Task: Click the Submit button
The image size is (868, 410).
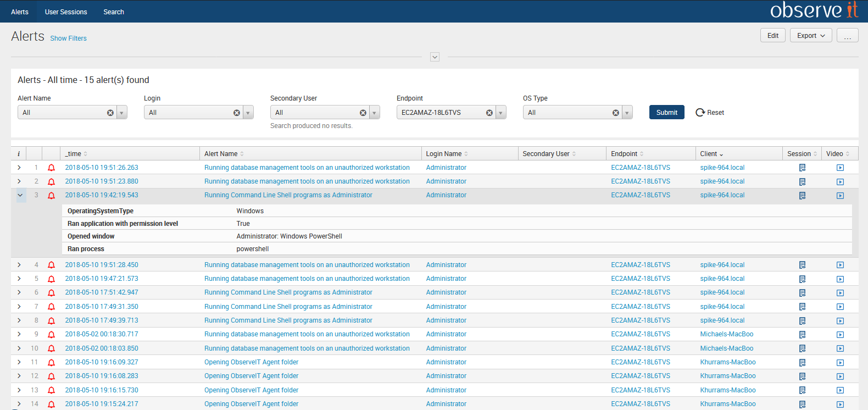Action: tap(666, 113)
